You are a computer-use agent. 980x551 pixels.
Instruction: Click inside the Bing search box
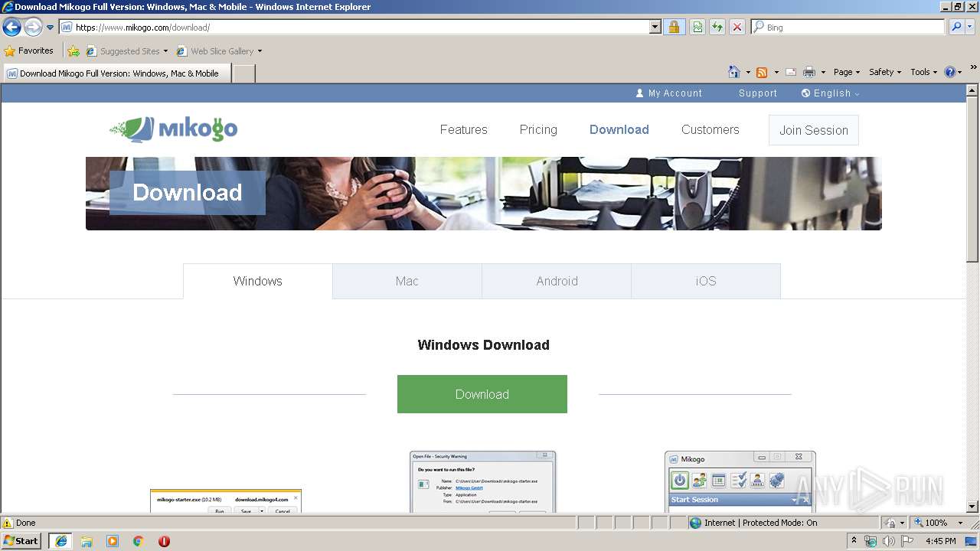(848, 28)
